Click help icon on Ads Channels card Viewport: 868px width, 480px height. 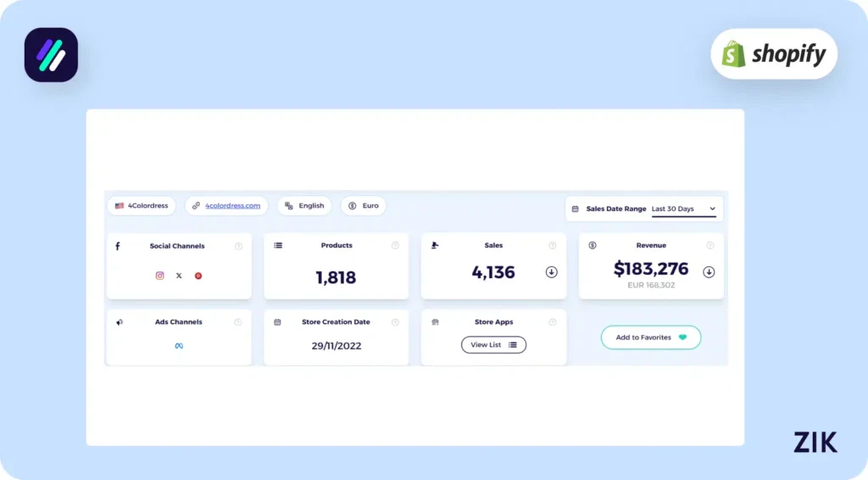[238, 322]
